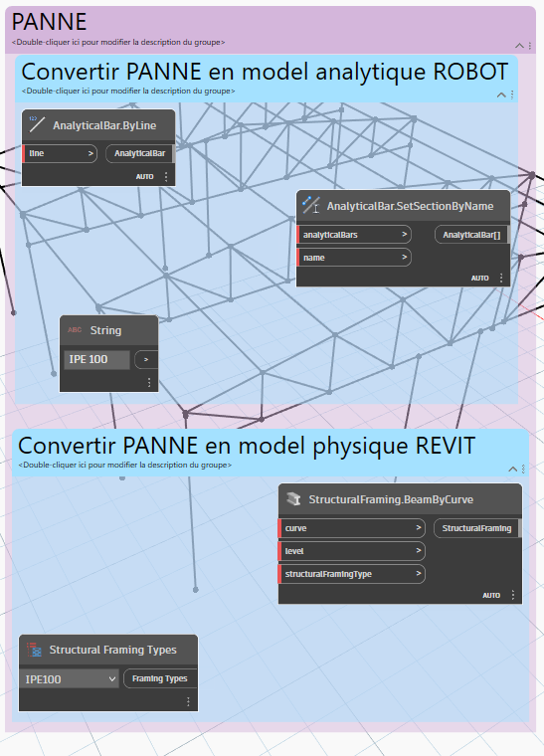The image size is (544, 756).
Task: Collapse the PANNE group
Action: (x=519, y=46)
